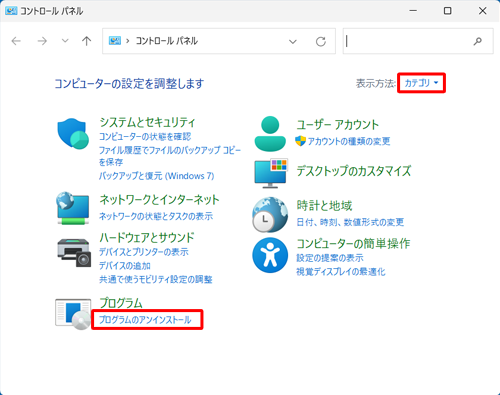
Task: Open the recent locations dropdown chevron
Action: pos(65,41)
